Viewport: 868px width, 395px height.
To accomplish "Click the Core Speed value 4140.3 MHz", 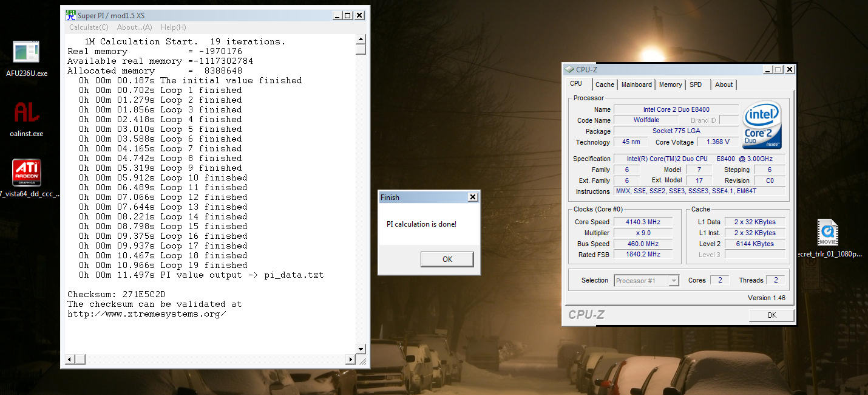I will (643, 222).
